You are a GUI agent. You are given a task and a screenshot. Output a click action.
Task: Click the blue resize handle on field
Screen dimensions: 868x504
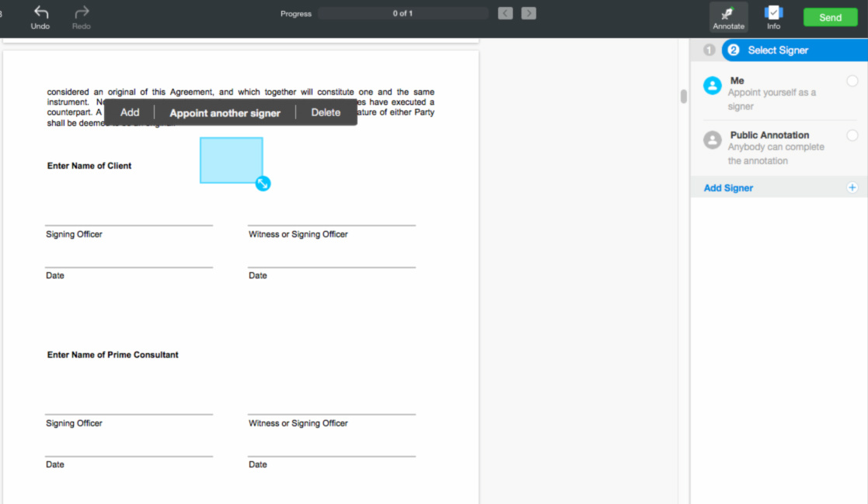[x=263, y=184]
